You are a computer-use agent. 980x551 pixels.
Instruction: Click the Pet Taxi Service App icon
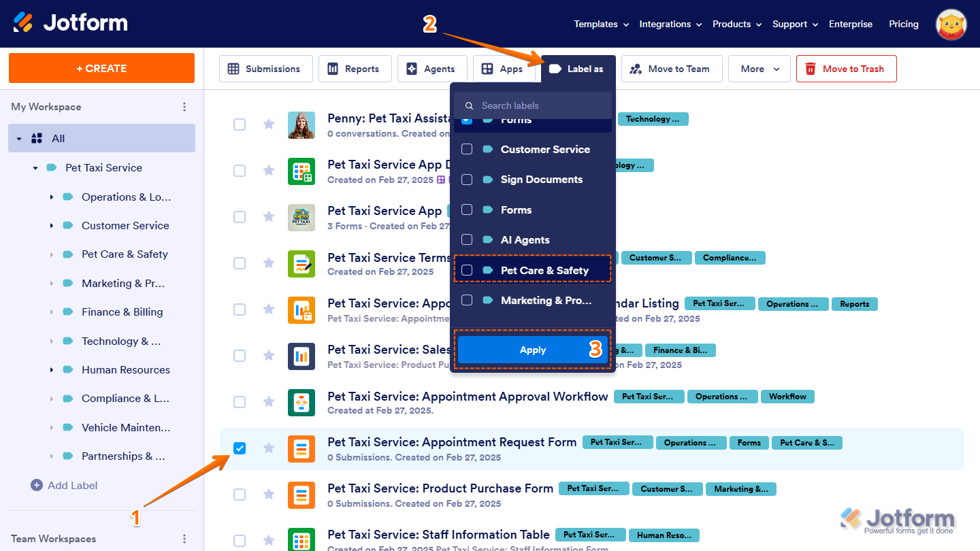tap(301, 218)
